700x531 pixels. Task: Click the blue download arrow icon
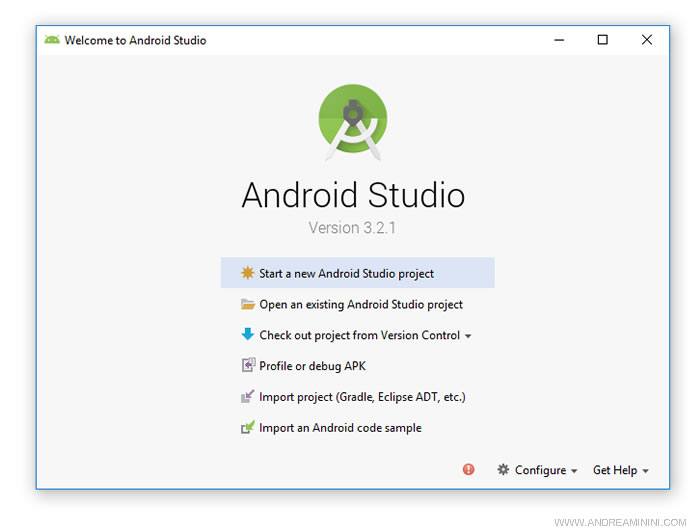[x=247, y=334]
